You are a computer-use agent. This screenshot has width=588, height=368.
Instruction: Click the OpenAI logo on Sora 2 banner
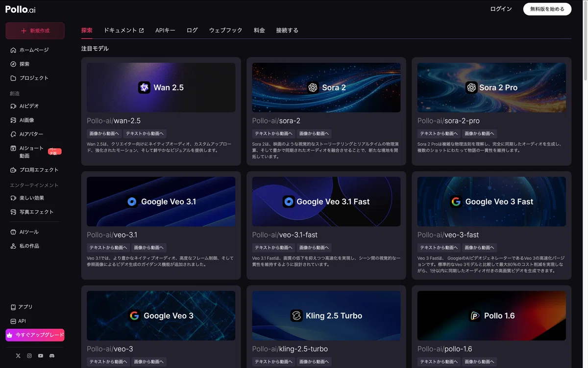coord(313,87)
